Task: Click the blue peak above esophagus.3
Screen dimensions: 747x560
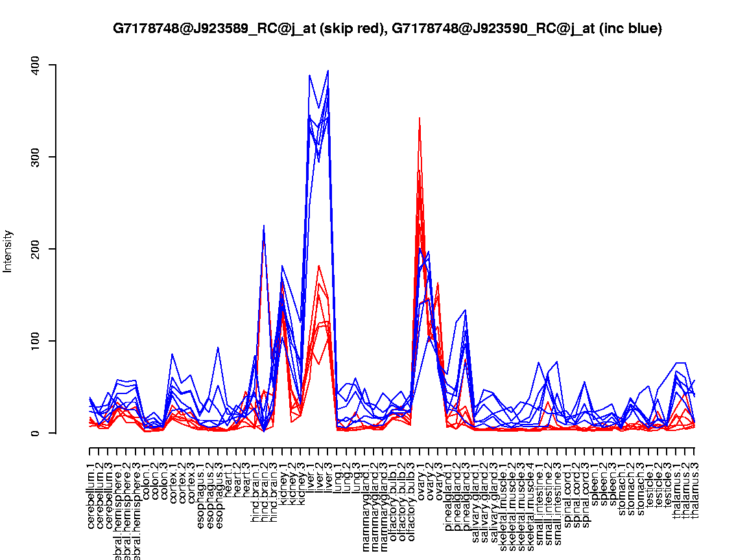Action: pos(219,348)
